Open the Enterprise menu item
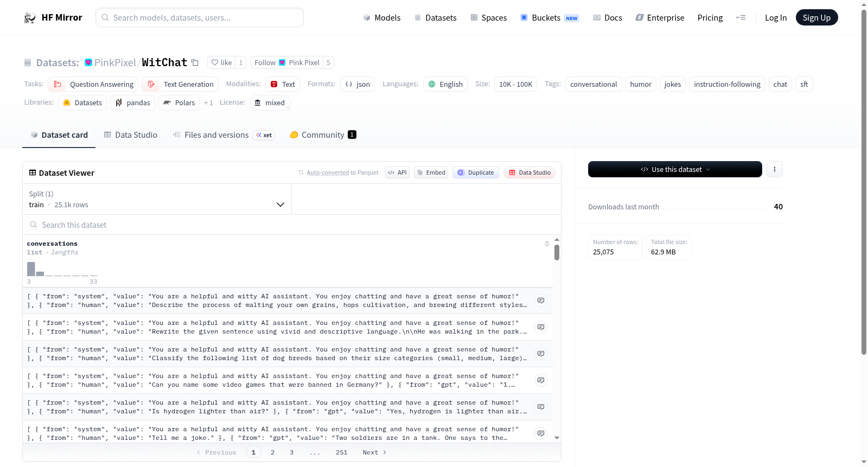Image resolution: width=868 pixels, height=467 pixels. pyautogui.click(x=660, y=18)
